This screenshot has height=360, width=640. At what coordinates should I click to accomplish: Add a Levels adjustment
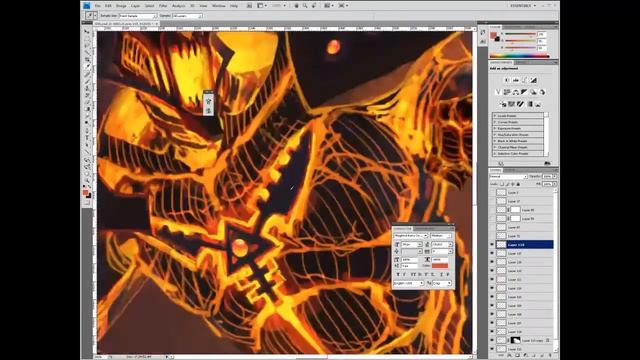pos(516,80)
